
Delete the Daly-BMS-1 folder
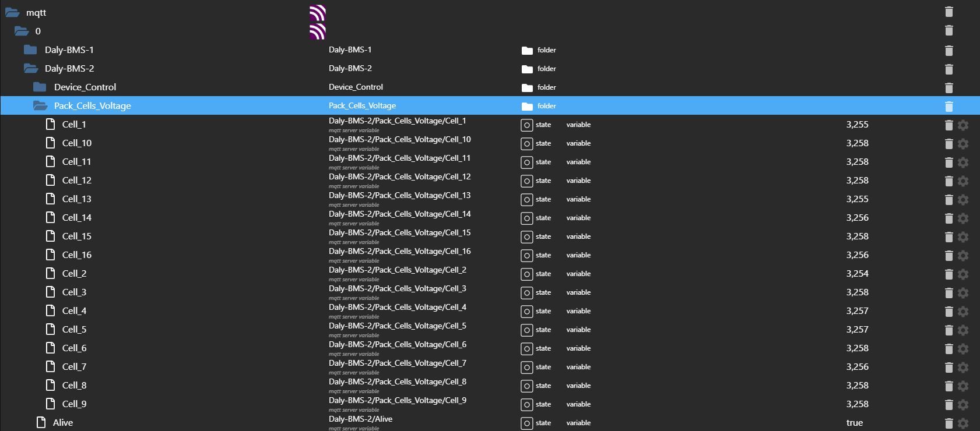949,51
